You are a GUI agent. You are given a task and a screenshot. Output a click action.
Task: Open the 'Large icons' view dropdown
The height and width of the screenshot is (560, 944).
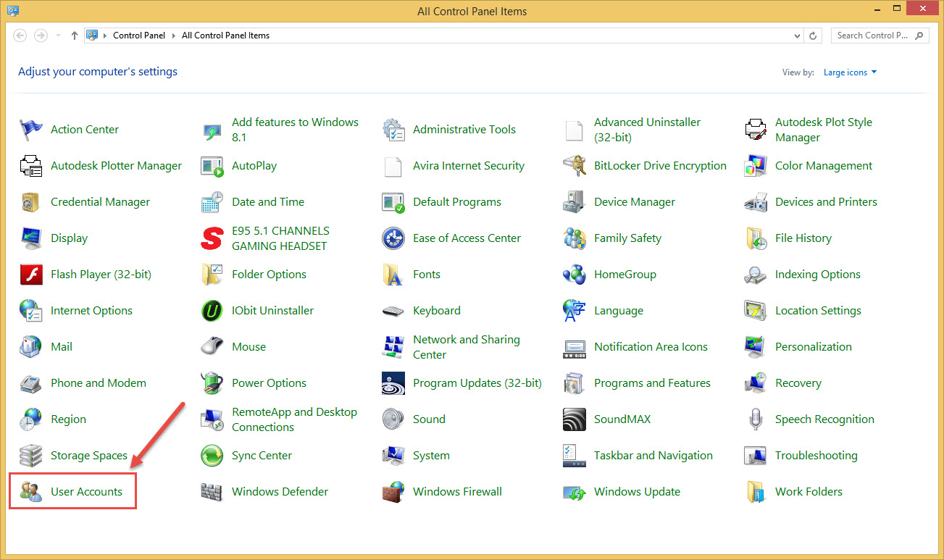[x=851, y=72]
